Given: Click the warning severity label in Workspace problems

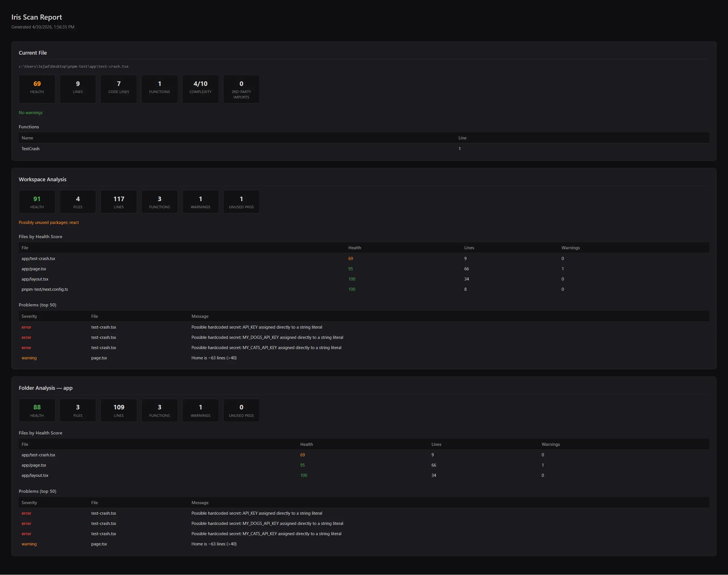Looking at the screenshot, I should 29,358.
